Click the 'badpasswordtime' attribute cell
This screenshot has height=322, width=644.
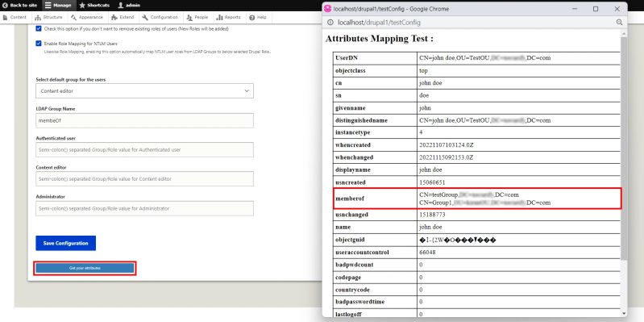coord(375,302)
